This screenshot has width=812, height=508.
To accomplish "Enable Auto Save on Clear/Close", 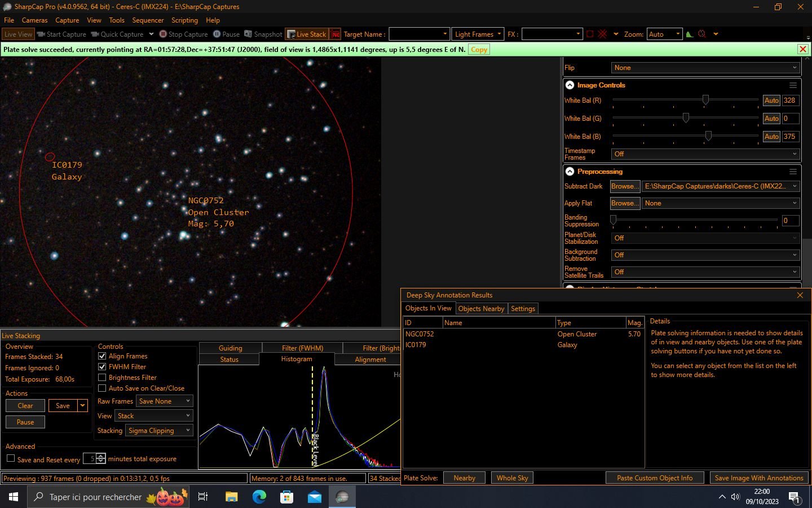I will click(102, 388).
